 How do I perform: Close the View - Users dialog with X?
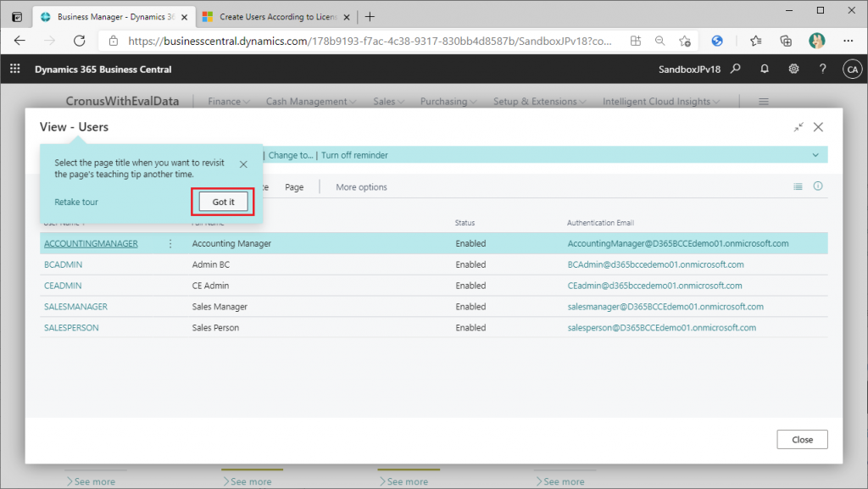[x=818, y=127]
